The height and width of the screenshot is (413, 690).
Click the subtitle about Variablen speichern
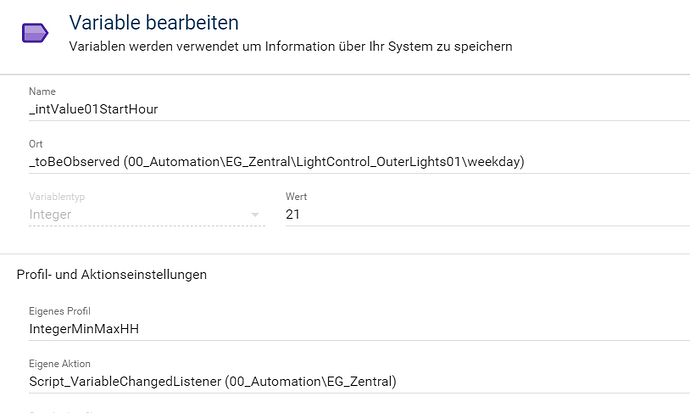click(x=290, y=47)
